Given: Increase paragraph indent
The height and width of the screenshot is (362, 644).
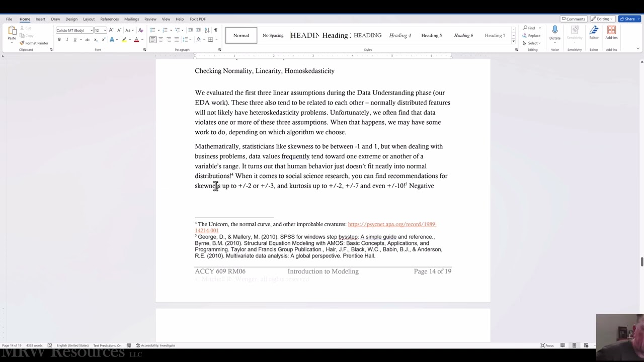Looking at the screenshot, I should [x=198, y=30].
